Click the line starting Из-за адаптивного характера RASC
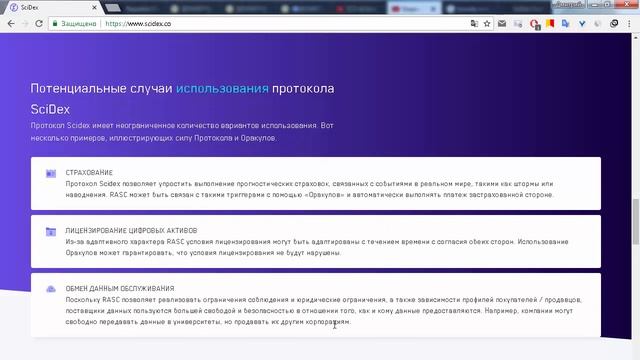 [x=317, y=242]
